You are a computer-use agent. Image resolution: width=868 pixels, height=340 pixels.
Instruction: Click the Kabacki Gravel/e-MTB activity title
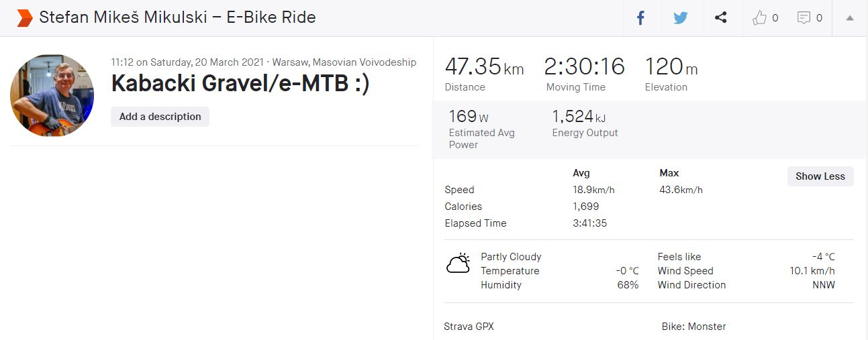tap(240, 85)
